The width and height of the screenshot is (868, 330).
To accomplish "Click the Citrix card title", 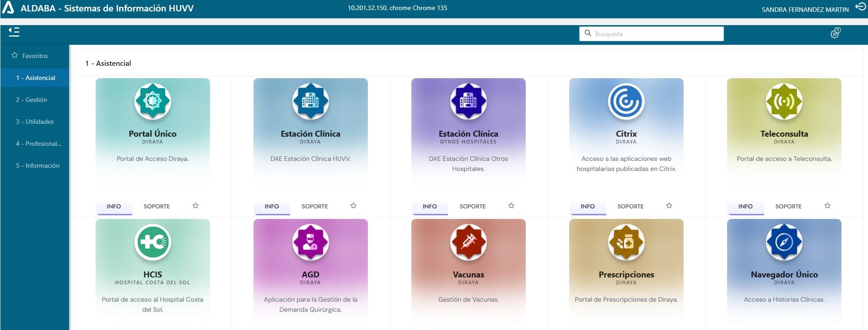I will coord(626,134).
